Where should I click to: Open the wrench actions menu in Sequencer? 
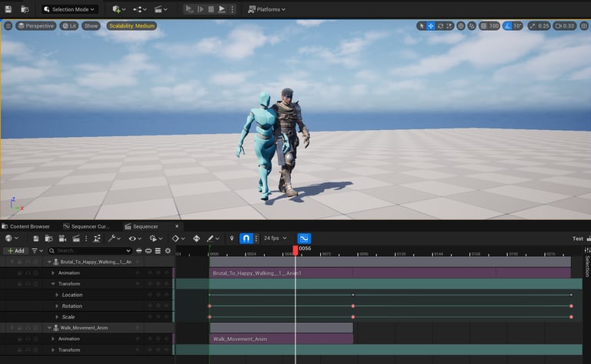(x=113, y=239)
